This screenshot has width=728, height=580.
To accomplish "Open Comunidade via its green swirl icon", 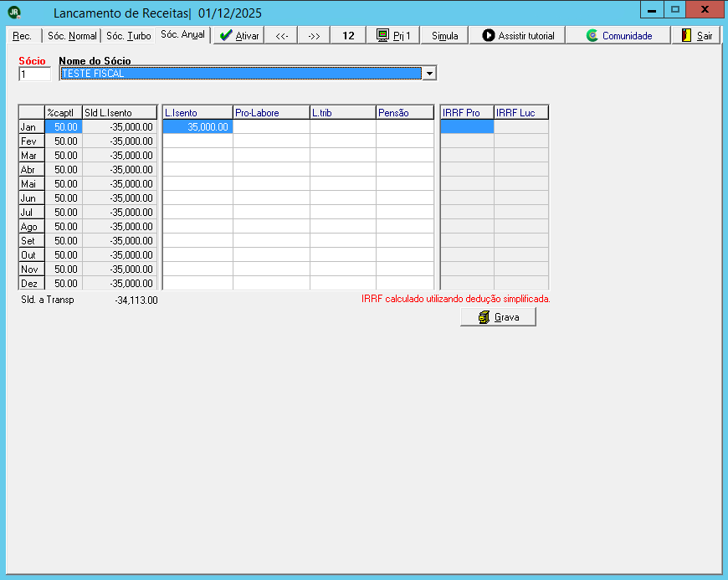I will (592, 35).
